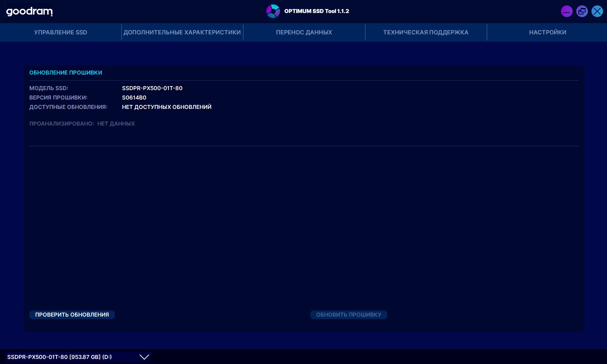607x364 pixels.
Task: Click the ПРОВЕРИТЬ ОБНОВЛЕНИЯ button
Action: click(72, 315)
